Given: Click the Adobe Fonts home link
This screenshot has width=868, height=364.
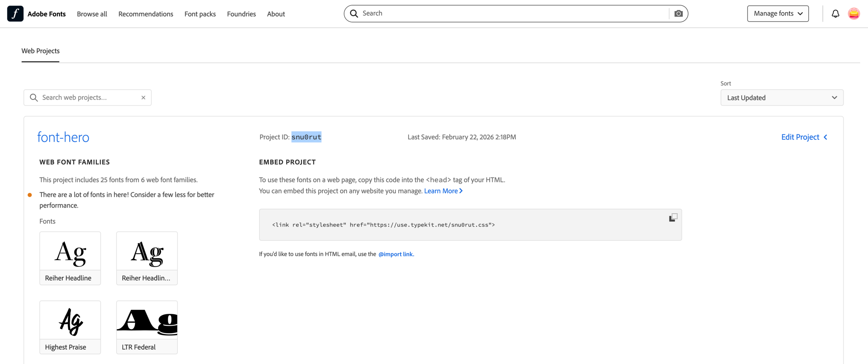Looking at the screenshot, I should point(46,14).
